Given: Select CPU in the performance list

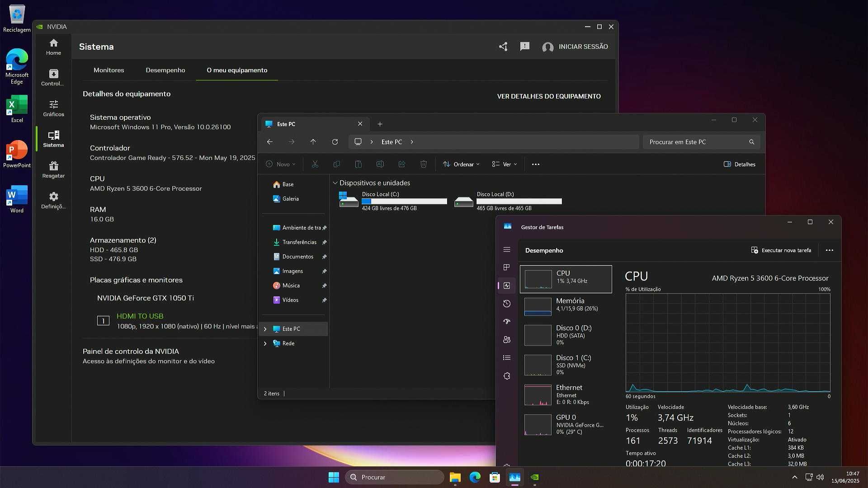Looking at the screenshot, I should (566, 279).
